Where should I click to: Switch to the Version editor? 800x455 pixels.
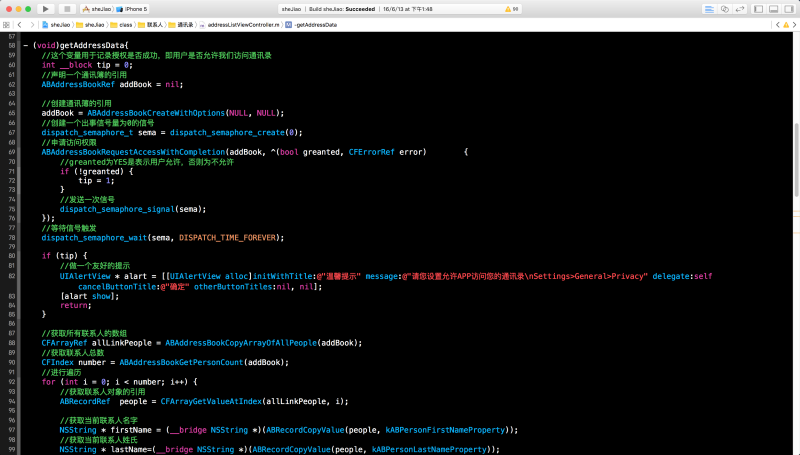740,9
